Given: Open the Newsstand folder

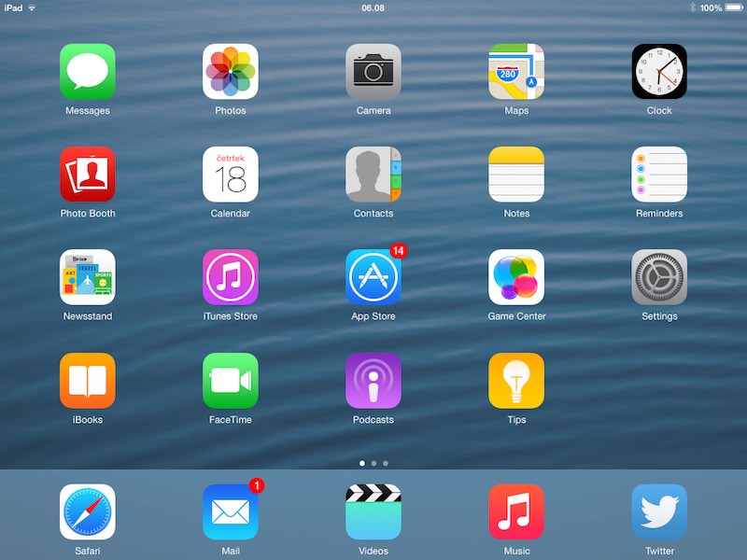Looking at the screenshot, I should tap(88, 277).
